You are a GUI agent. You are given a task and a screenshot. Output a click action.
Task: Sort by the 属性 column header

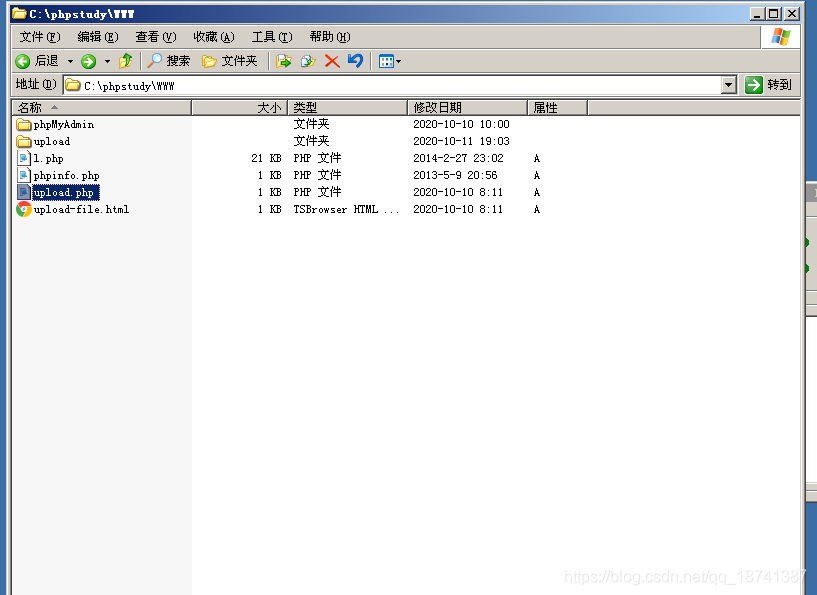click(558, 107)
